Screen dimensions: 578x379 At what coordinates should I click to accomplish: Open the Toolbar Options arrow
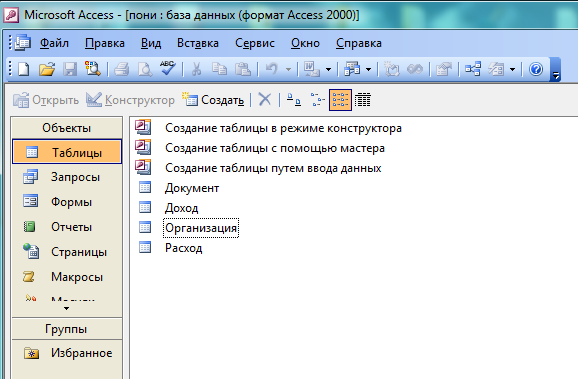click(555, 69)
